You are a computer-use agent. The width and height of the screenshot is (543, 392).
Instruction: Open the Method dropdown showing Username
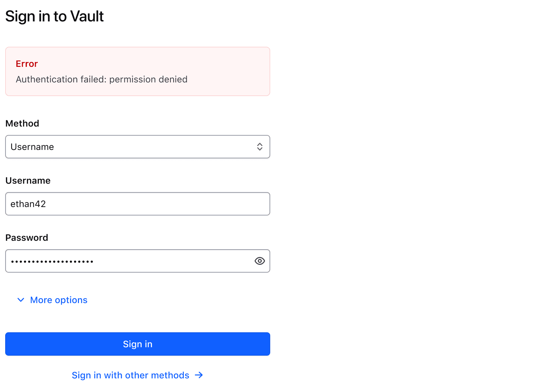pyautogui.click(x=137, y=147)
